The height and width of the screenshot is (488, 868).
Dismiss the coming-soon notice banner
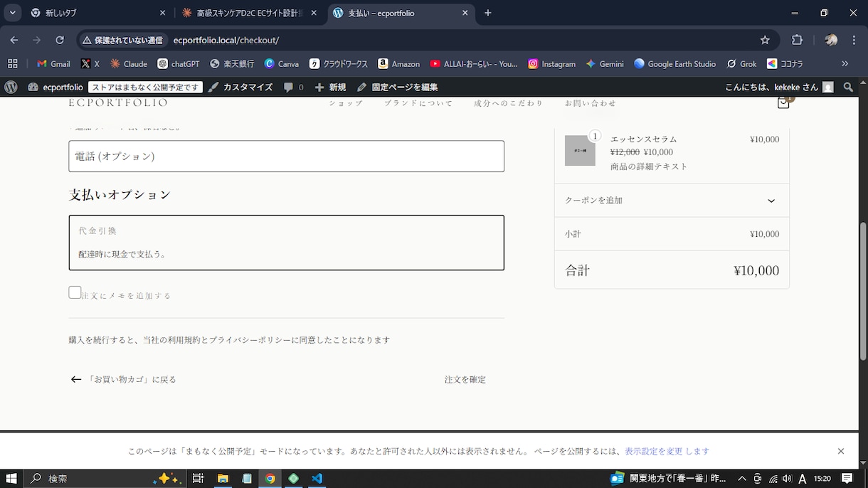pyautogui.click(x=841, y=451)
